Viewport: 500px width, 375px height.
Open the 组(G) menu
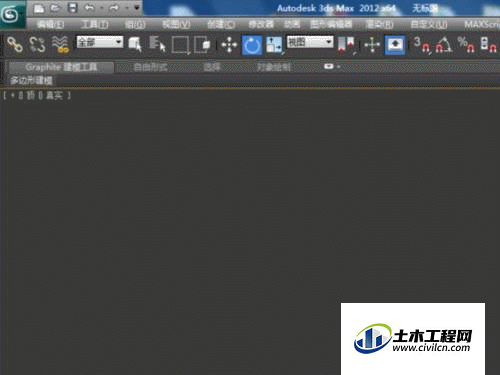coord(135,24)
